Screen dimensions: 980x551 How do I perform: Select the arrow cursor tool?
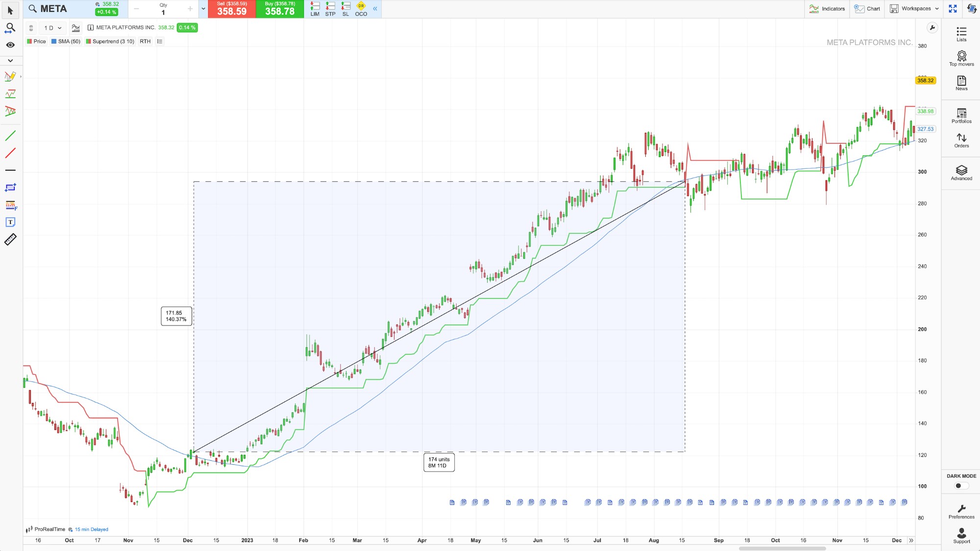point(10,10)
